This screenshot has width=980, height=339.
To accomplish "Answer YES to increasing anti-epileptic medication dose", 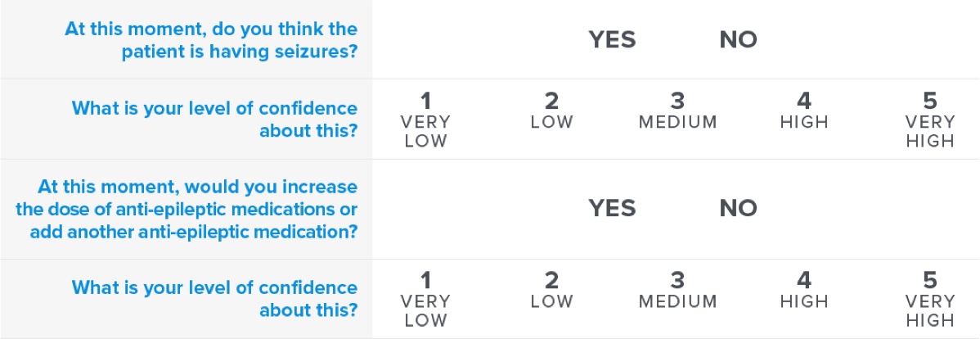I will coord(612,208).
